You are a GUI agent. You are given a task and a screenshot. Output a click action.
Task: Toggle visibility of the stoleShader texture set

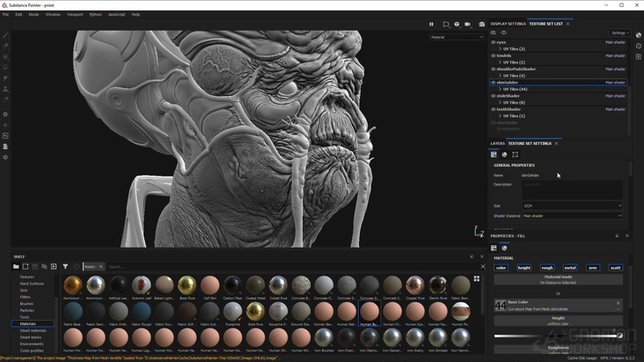coord(494,96)
